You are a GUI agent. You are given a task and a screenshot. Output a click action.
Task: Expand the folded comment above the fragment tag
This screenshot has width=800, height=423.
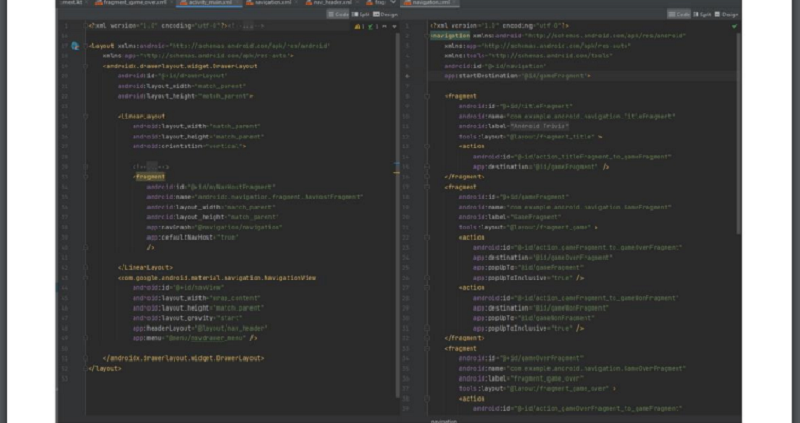151,167
